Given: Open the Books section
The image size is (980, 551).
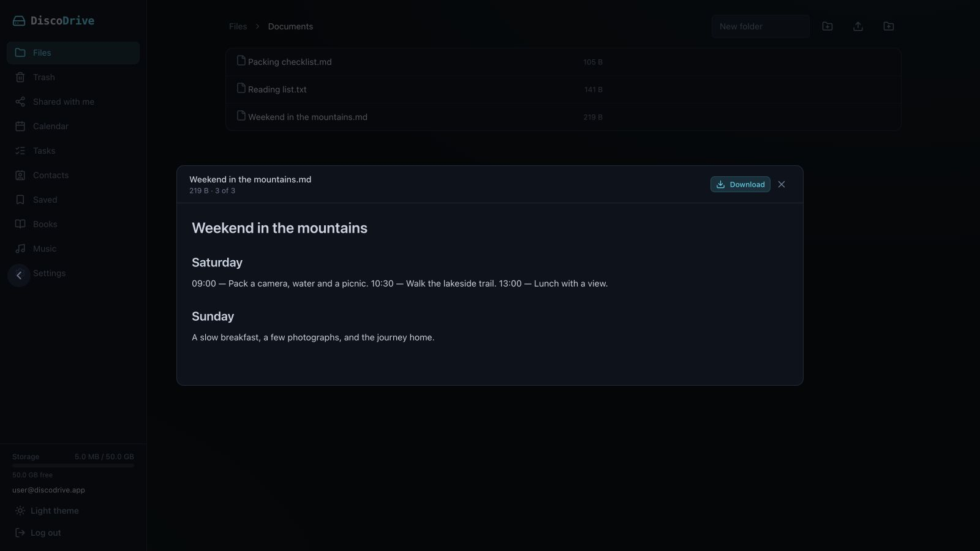Looking at the screenshot, I should pyautogui.click(x=73, y=224).
